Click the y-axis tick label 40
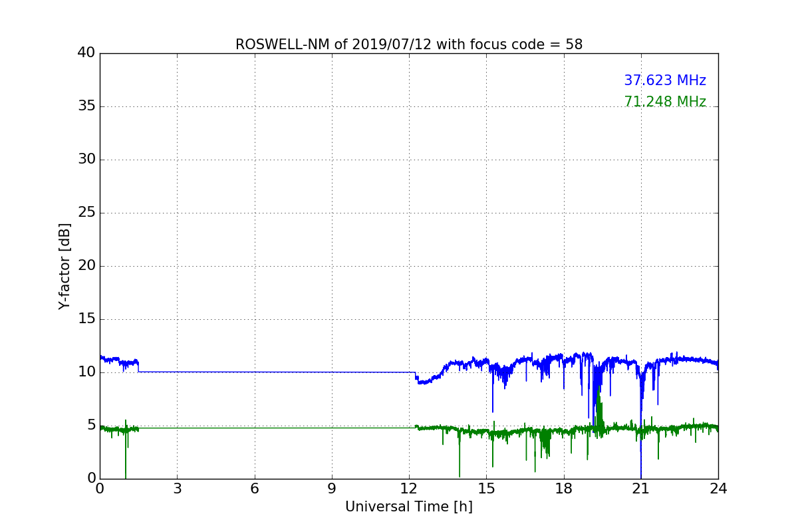 point(86,53)
